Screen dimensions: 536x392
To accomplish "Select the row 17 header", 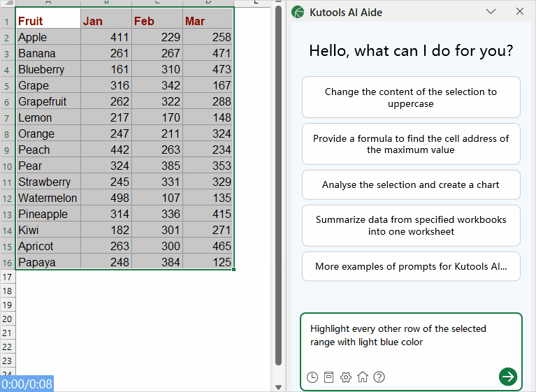I will coord(7,277).
